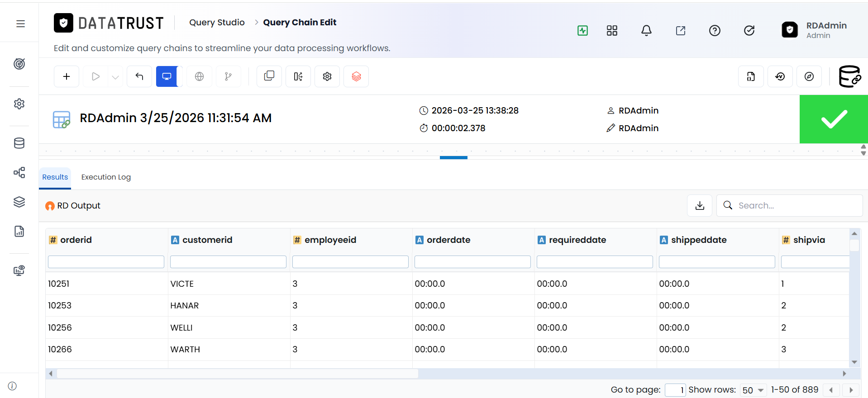Click the split compare toolbar icon
868x398 pixels.
(x=298, y=76)
